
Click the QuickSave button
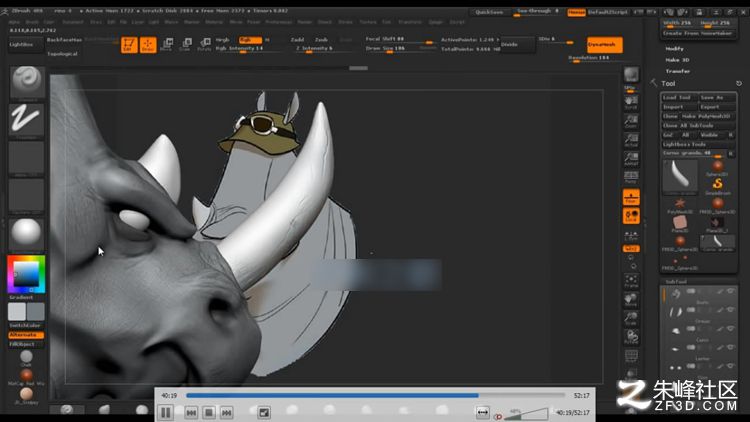coord(489,12)
